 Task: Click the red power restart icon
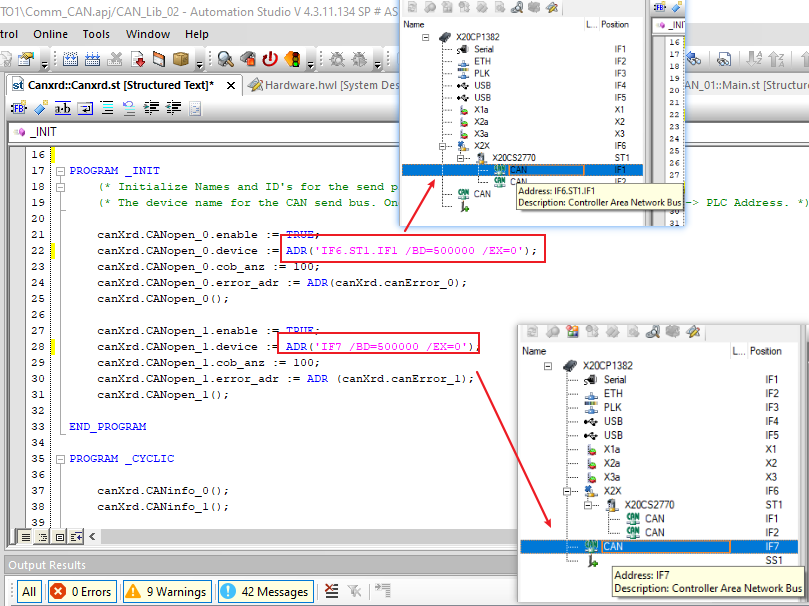click(270, 59)
